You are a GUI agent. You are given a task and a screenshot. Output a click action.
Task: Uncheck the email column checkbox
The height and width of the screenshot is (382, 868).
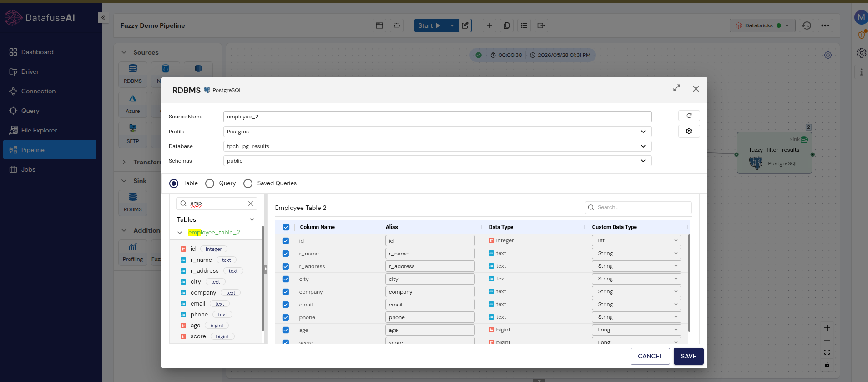point(286,305)
